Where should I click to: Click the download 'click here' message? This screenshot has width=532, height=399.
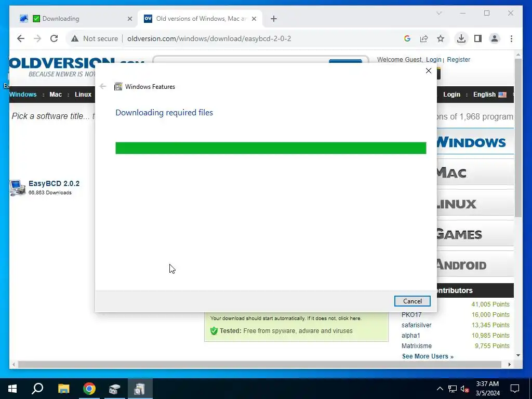[286, 318]
